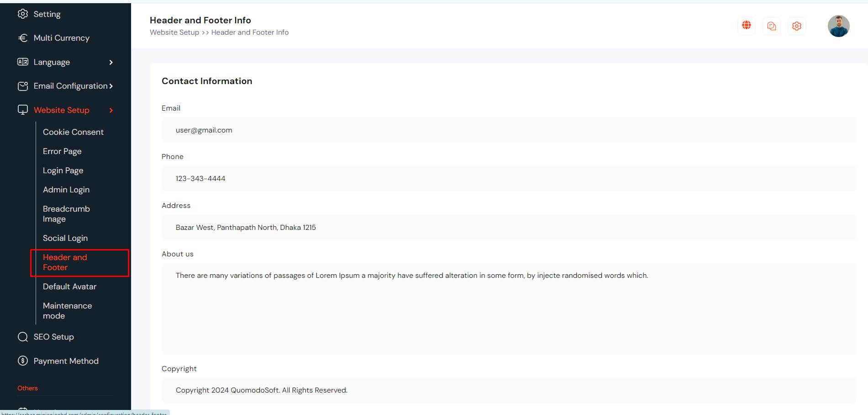Click the SEO Setup magnifier icon
This screenshot has width=868, height=415.
point(23,337)
